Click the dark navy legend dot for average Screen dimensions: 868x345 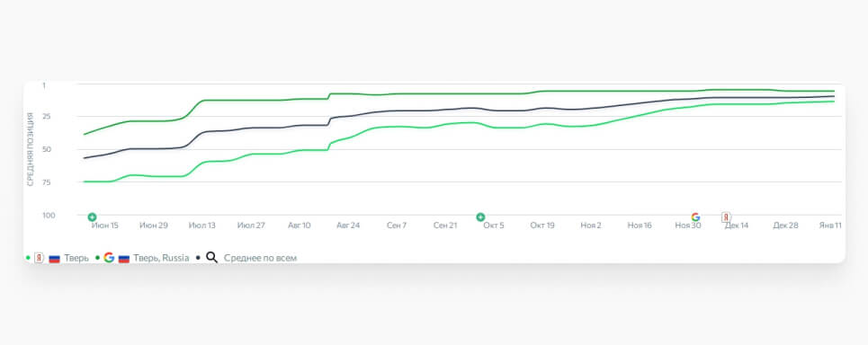tap(198, 258)
